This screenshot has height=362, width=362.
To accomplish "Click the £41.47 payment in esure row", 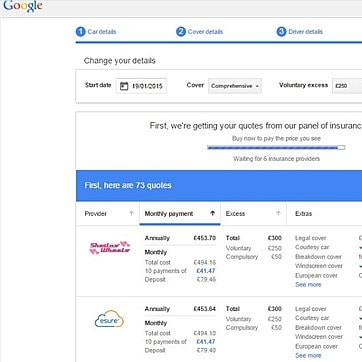I will [x=206, y=342].
